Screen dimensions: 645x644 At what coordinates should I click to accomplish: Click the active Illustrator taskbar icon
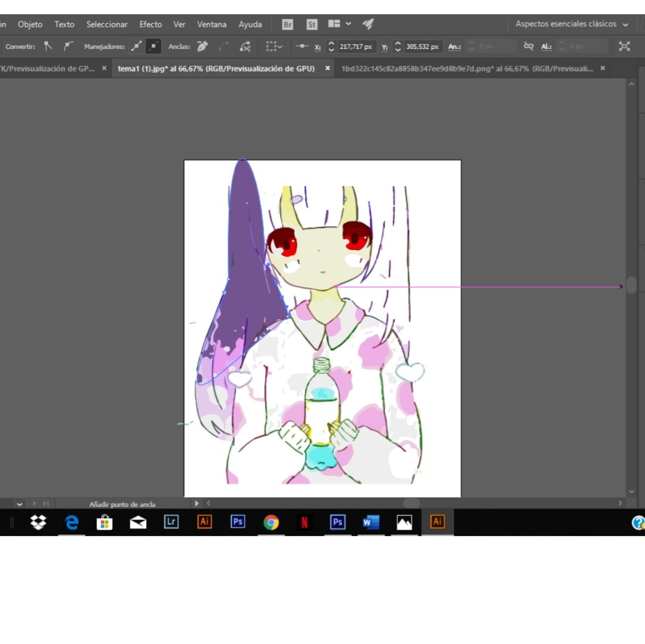[x=437, y=522]
